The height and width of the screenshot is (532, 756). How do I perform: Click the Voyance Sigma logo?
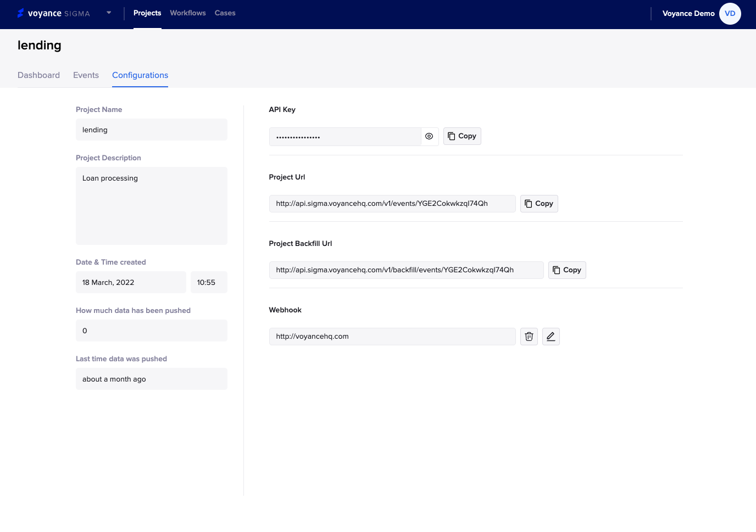coord(53,13)
